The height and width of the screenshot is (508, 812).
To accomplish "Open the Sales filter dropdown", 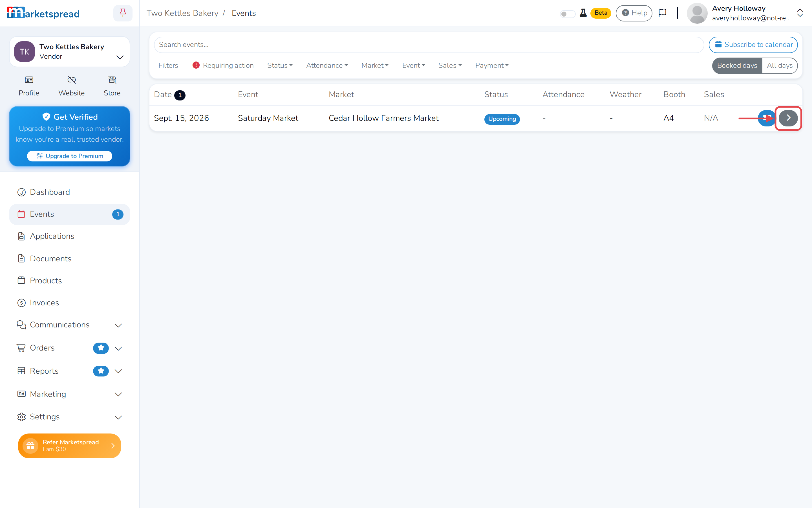I will [450, 65].
